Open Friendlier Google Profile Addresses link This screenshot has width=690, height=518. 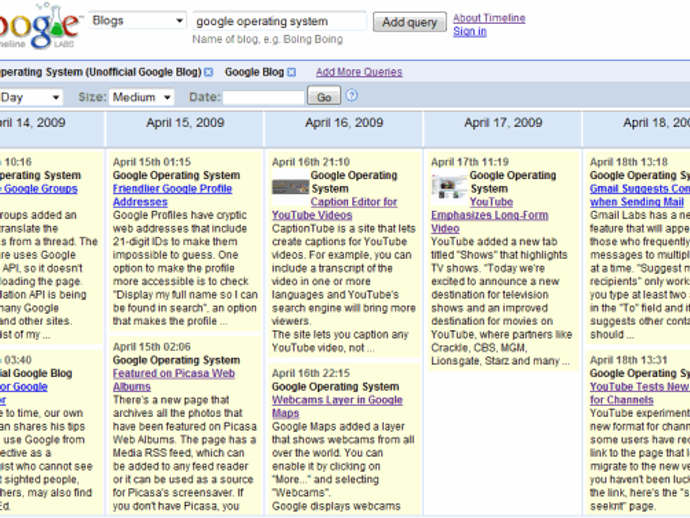tap(172, 195)
